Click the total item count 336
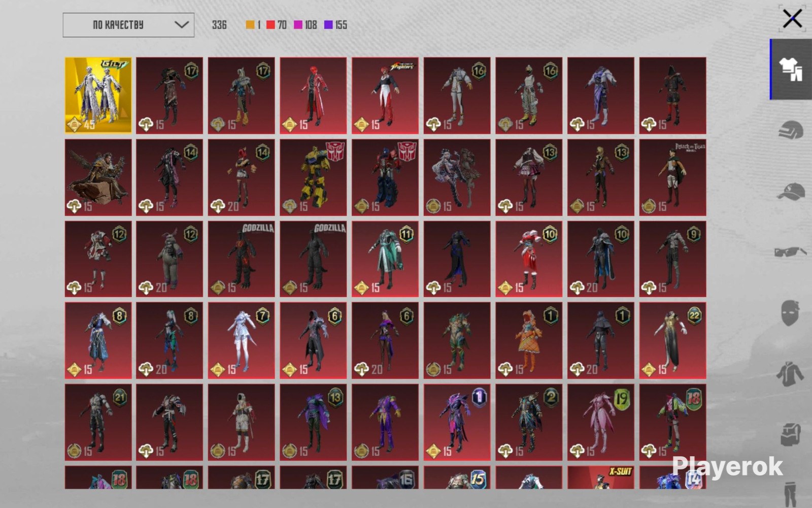Image resolution: width=812 pixels, height=508 pixels. click(219, 25)
